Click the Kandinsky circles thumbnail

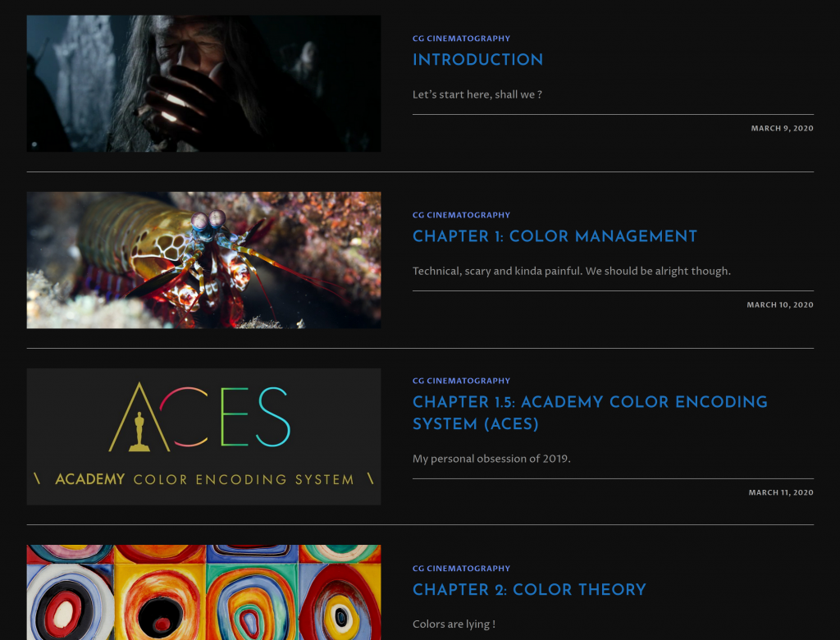(x=203, y=592)
